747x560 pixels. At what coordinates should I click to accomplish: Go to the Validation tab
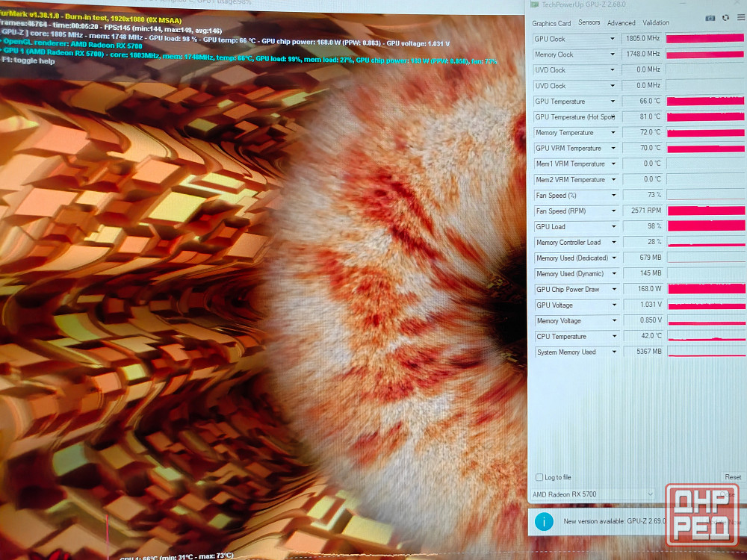(656, 23)
